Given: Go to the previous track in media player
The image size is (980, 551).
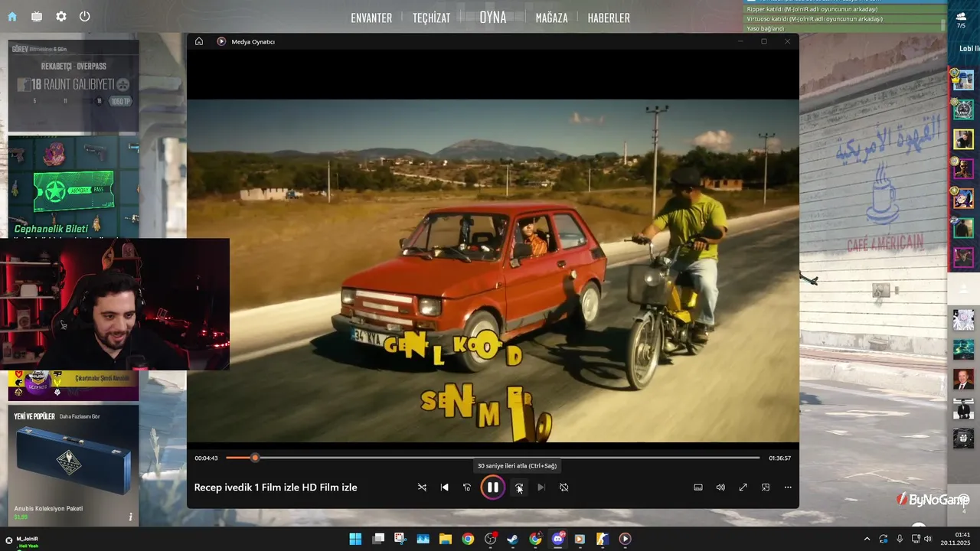Looking at the screenshot, I should point(445,487).
